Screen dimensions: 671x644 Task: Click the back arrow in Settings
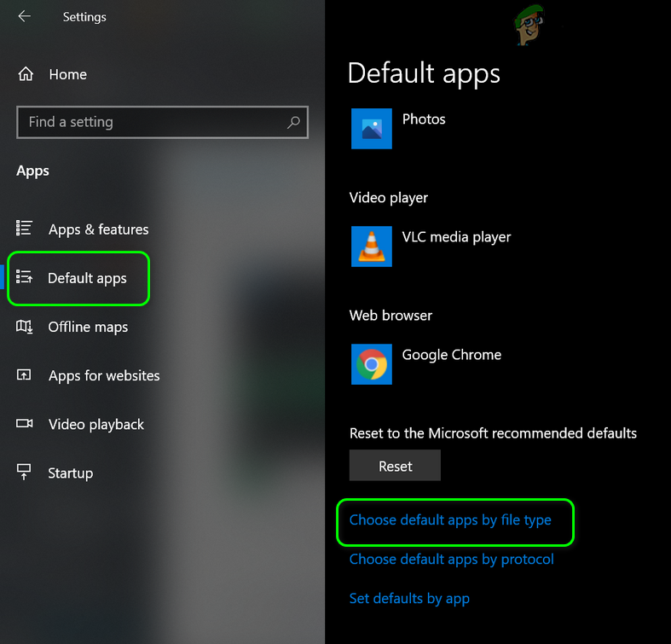[25, 16]
